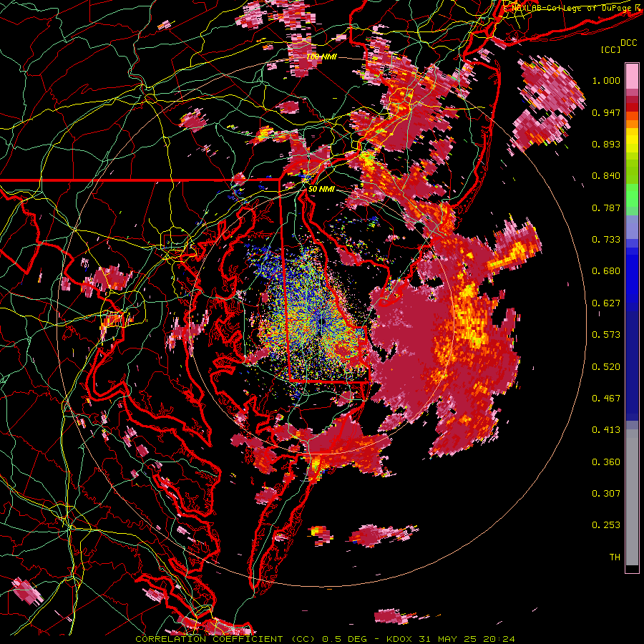Click the [CC] legend heading

(611, 49)
